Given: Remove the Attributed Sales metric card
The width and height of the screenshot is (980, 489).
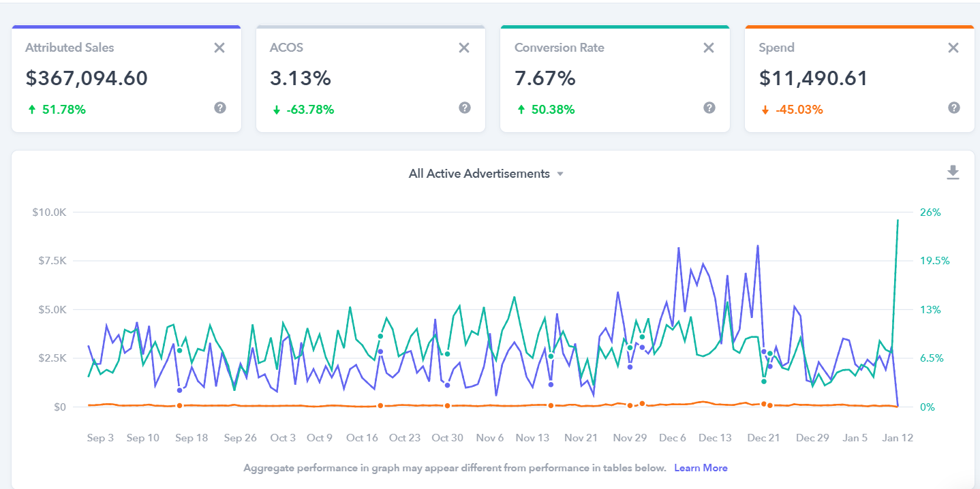Looking at the screenshot, I should [219, 48].
